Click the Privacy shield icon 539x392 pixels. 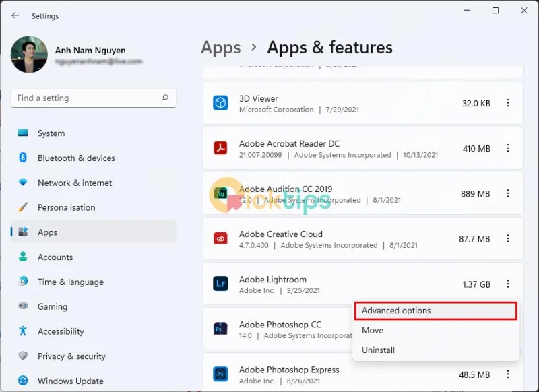coord(23,355)
